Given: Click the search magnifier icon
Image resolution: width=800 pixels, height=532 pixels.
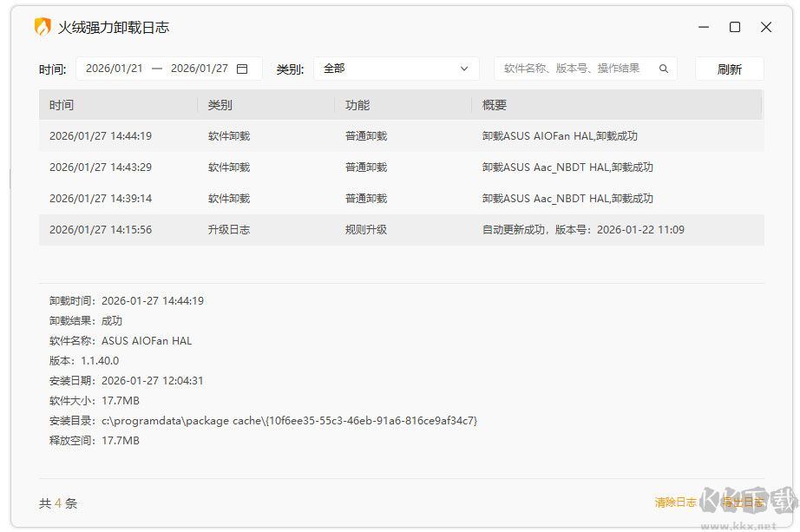Looking at the screenshot, I should (x=663, y=69).
